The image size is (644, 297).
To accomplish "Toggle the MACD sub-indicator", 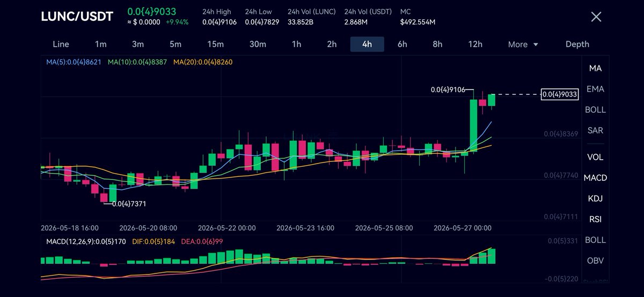I will click(595, 178).
